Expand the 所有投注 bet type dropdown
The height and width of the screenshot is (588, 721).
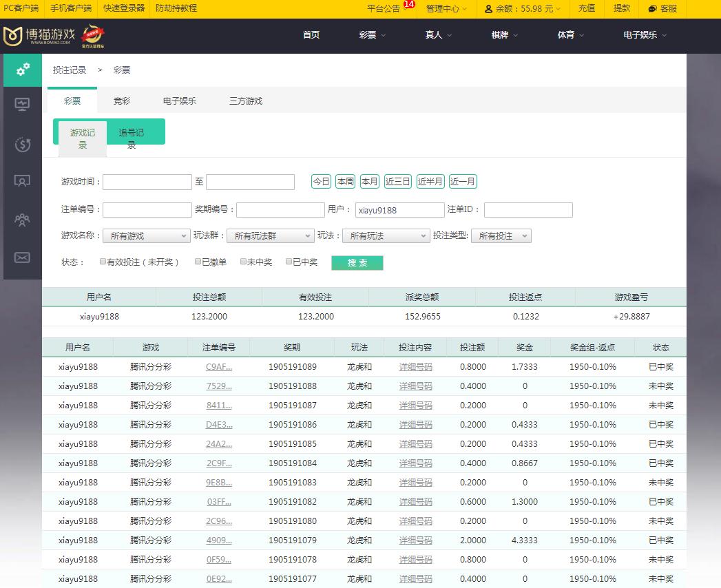click(x=501, y=236)
